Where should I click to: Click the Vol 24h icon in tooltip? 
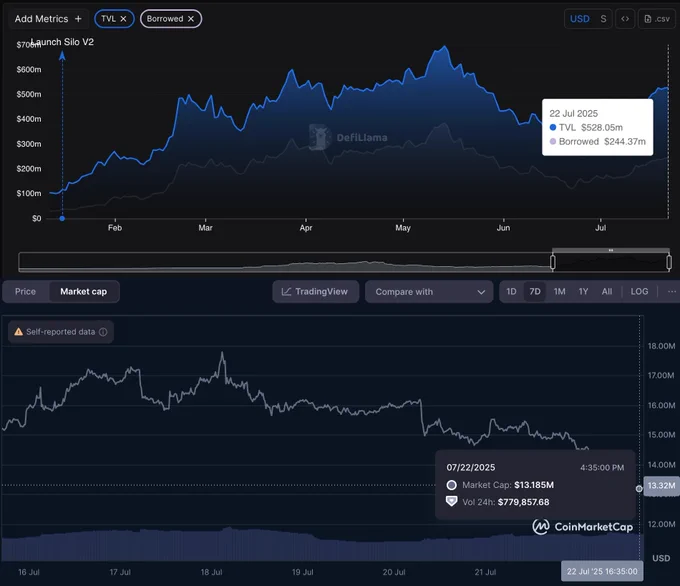451,501
